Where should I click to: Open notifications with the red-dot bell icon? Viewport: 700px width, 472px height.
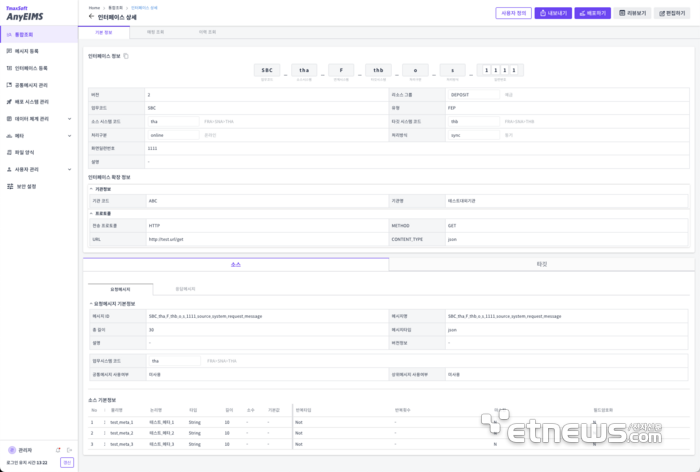click(x=58, y=450)
